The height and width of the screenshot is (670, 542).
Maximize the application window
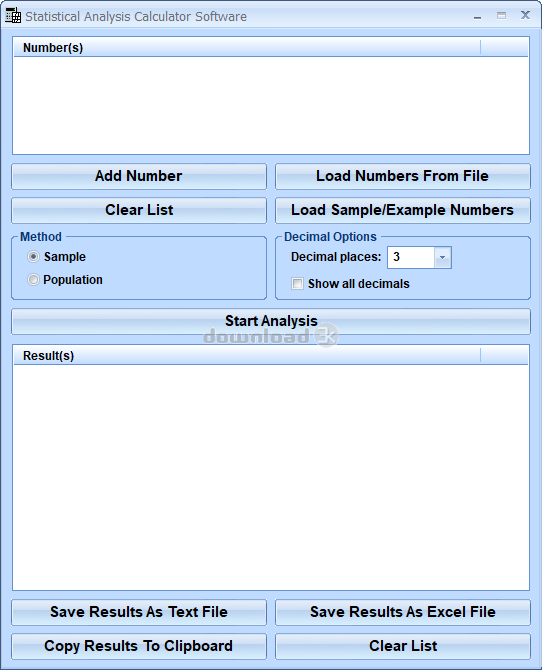(x=501, y=16)
